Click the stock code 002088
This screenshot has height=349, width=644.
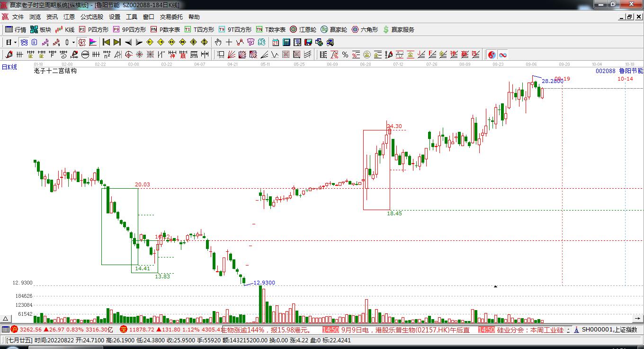point(606,71)
